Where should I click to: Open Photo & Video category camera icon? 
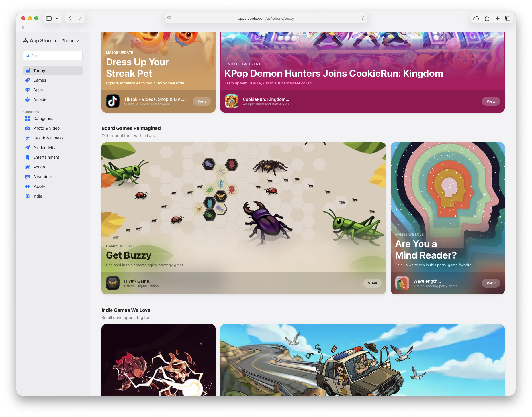tap(28, 128)
